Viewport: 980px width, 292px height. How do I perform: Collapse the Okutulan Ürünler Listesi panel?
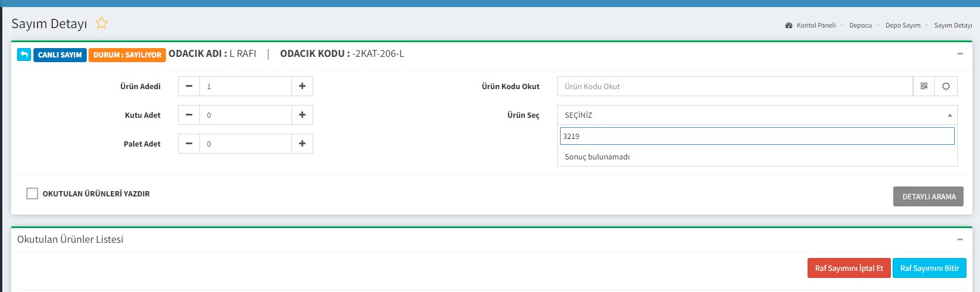click(960, 239)
